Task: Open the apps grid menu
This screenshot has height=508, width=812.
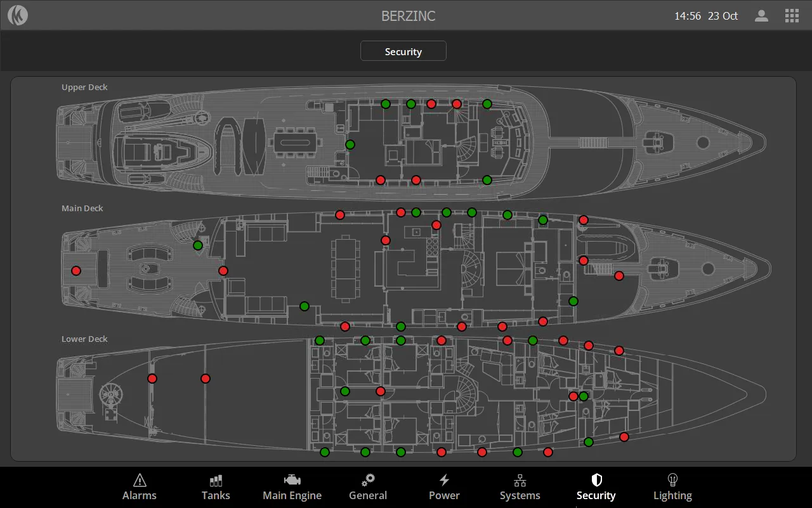Action: pos(792,16)
